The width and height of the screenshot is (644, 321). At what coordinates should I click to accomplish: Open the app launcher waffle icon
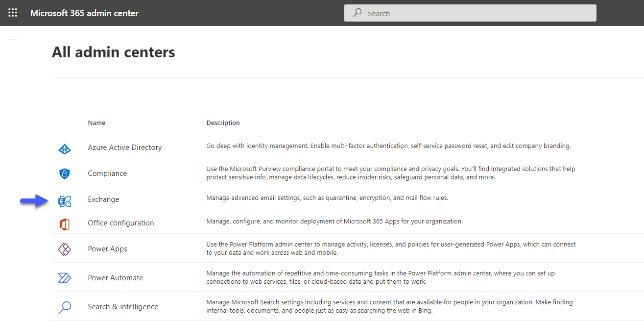(x=13, y=13)
